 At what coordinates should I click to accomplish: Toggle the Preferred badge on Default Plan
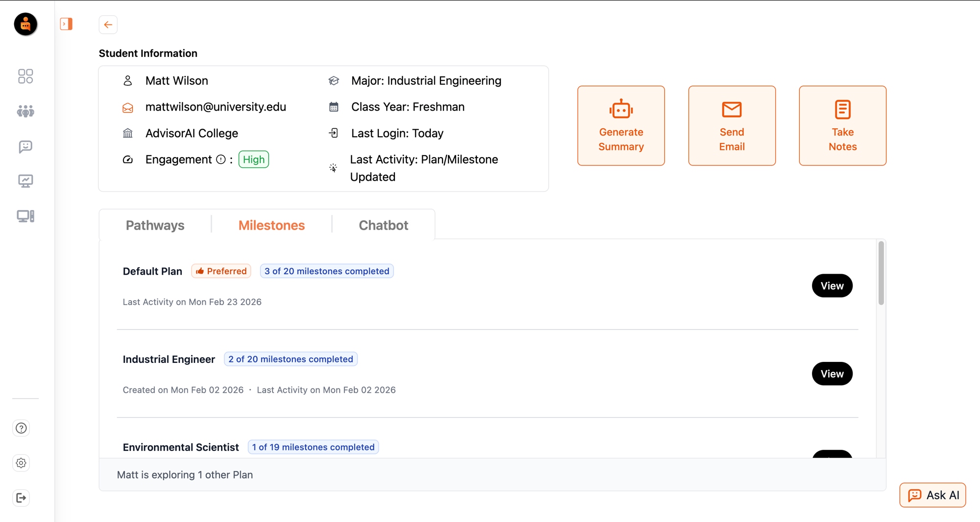coord(220,271)
